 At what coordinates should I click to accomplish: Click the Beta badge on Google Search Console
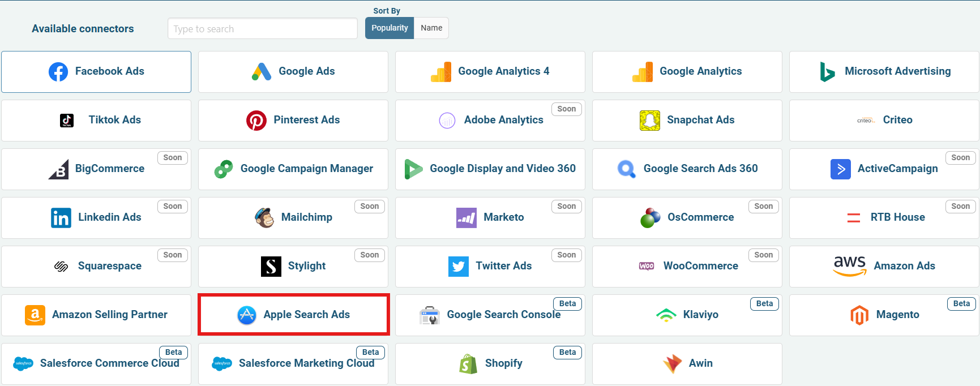pos(567,304)
